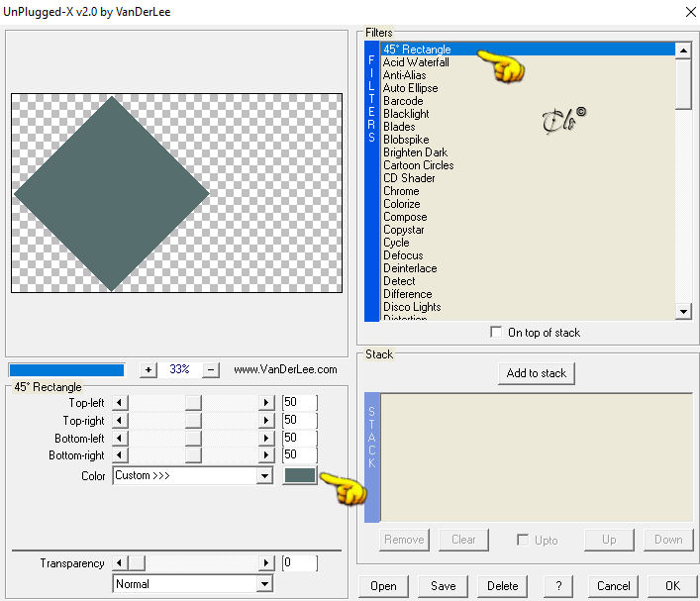Toggle the Upto checkbox

click(523, 540)
